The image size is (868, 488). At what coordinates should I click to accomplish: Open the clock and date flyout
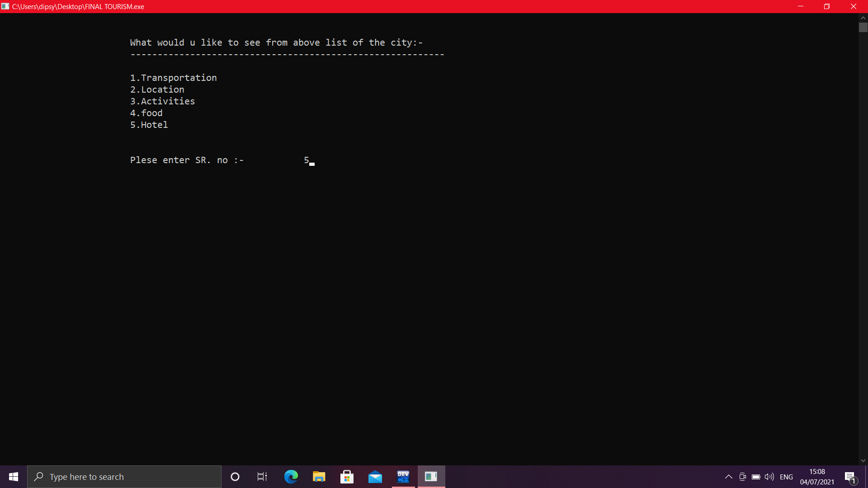817,477
